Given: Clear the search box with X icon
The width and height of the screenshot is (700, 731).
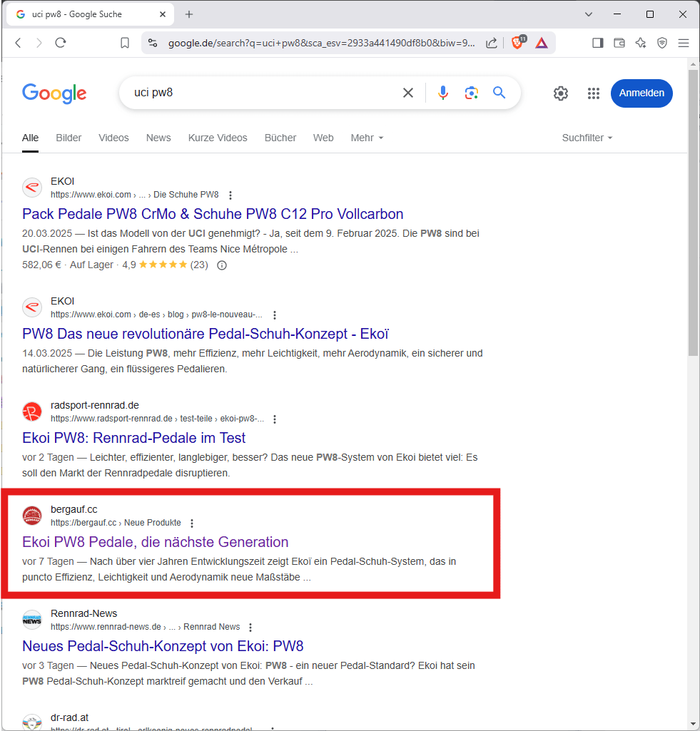Looking at the screenshot, I should click(x=408, y=93).
